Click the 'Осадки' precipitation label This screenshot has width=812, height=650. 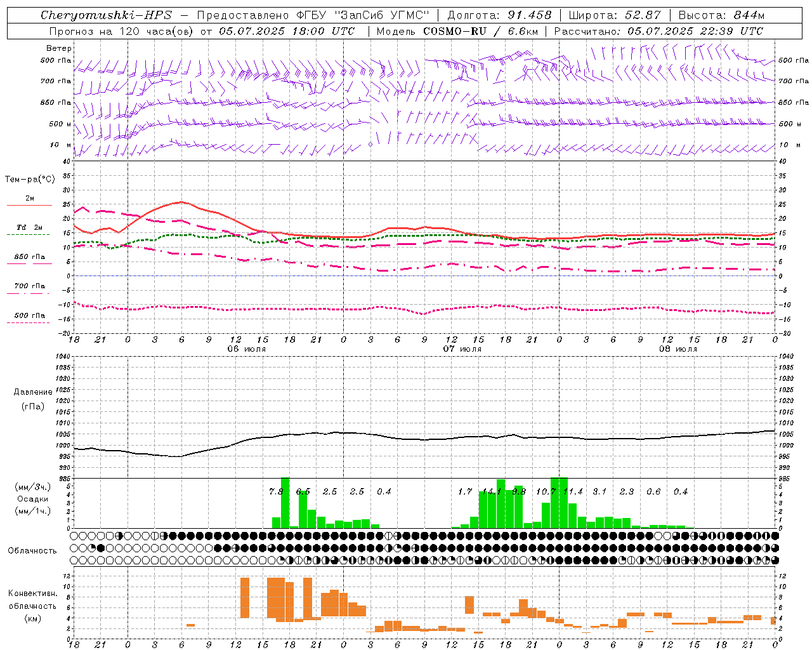click(33, 499)
